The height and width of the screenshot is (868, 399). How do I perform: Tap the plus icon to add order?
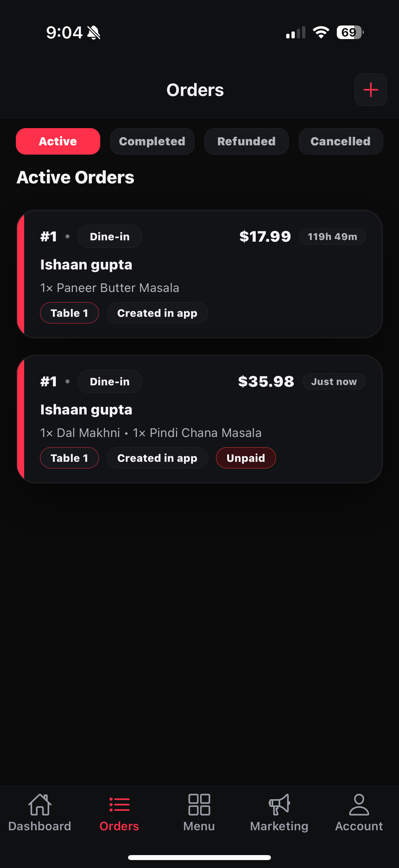[x=370, y=90]
